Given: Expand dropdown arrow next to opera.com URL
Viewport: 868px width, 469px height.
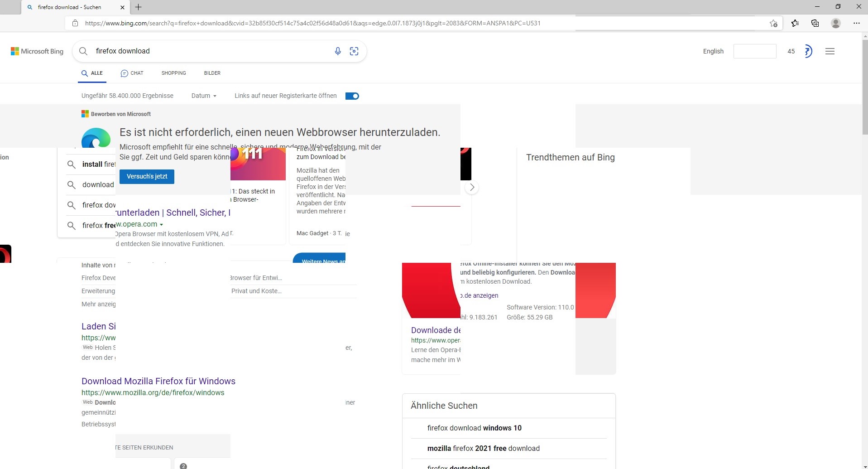Looking at the screenshot, I should [162, 225].
